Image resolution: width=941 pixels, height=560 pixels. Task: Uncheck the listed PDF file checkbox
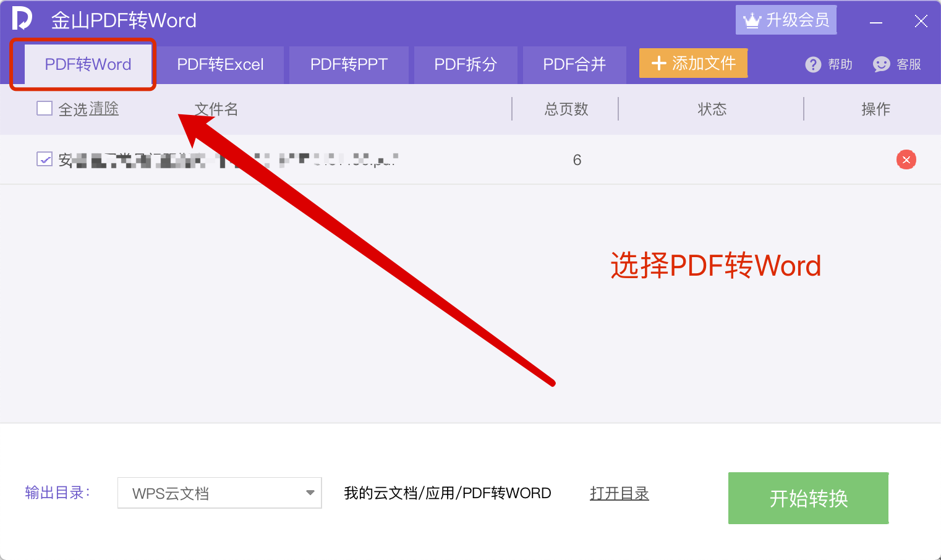45,159
